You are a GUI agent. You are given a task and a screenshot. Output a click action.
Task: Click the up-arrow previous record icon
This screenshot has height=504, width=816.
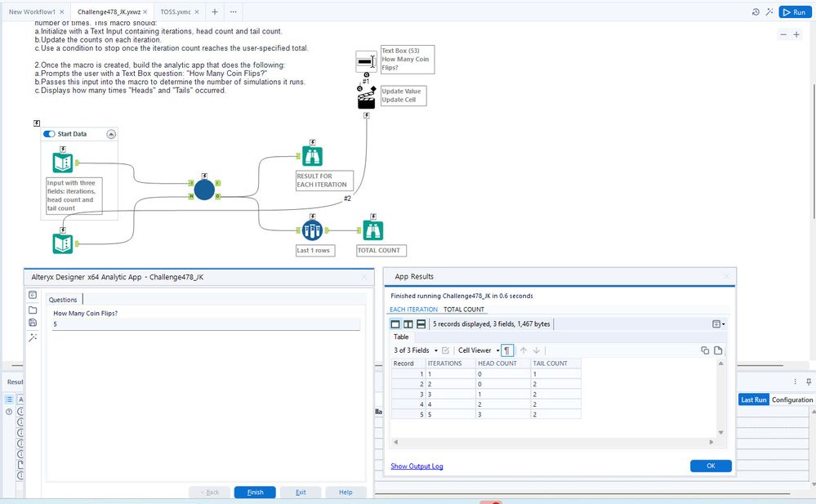pyautogui.click(x=524, y=350)
